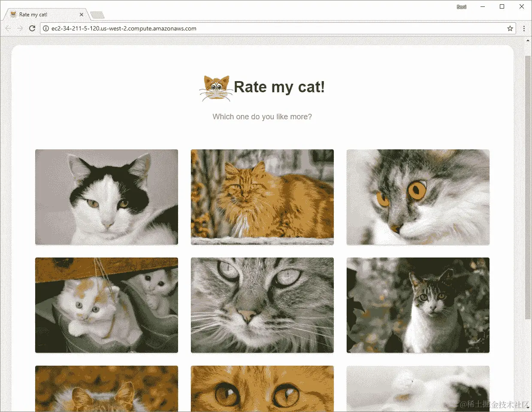Click the browser back arrow
Viewport: 532px width, 412px height.
tap(9, 28)
